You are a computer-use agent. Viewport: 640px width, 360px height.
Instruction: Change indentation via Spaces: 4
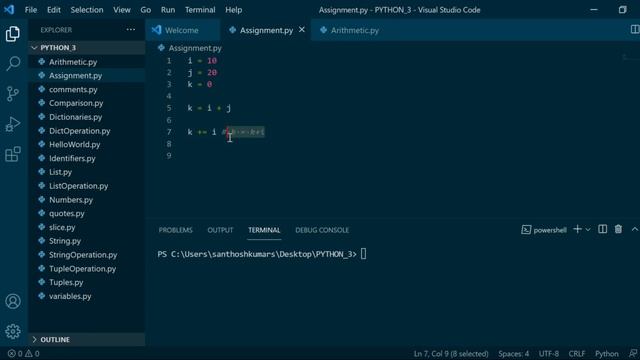(513, 353)
